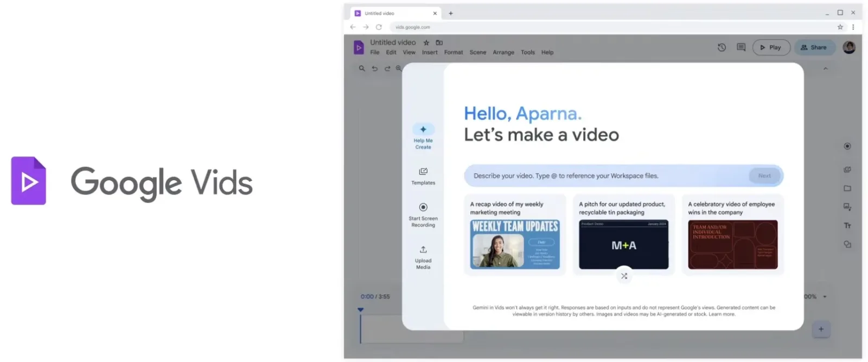Open the AI image icon in right sidebar
Image resolution: width=868 pixels, height=362 pixels.
847,207
